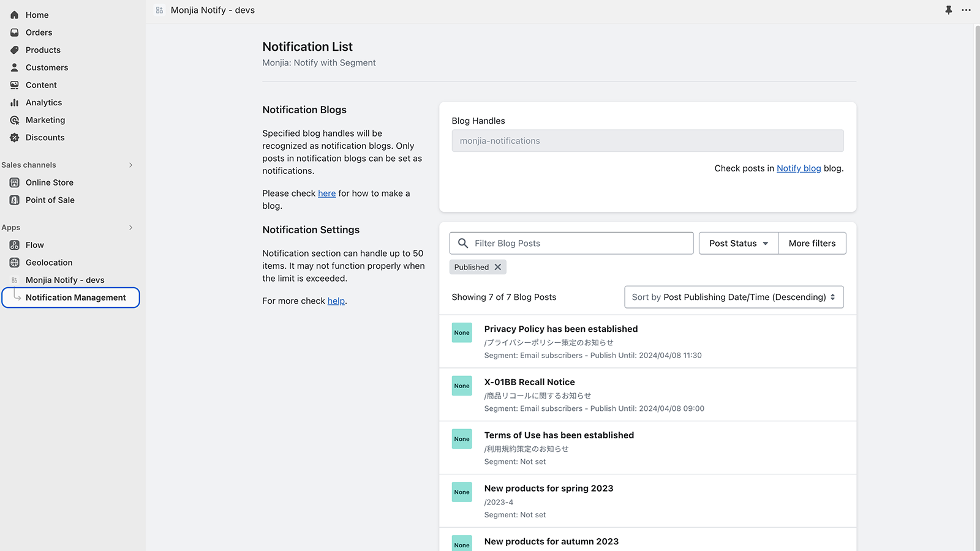Pin the Monjia Notify app page
This screenshot has height=551, width=980.
[x=949, y=10]
